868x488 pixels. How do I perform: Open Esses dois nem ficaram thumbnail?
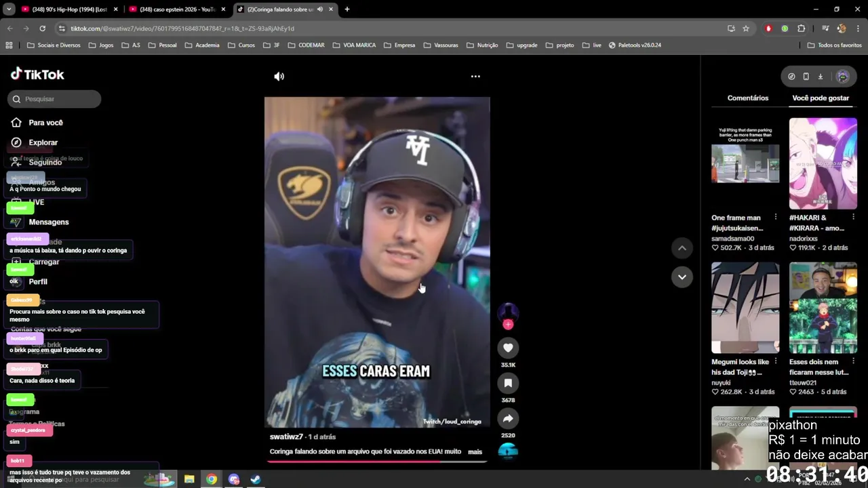pyautogui.click(x=823, y=308)
